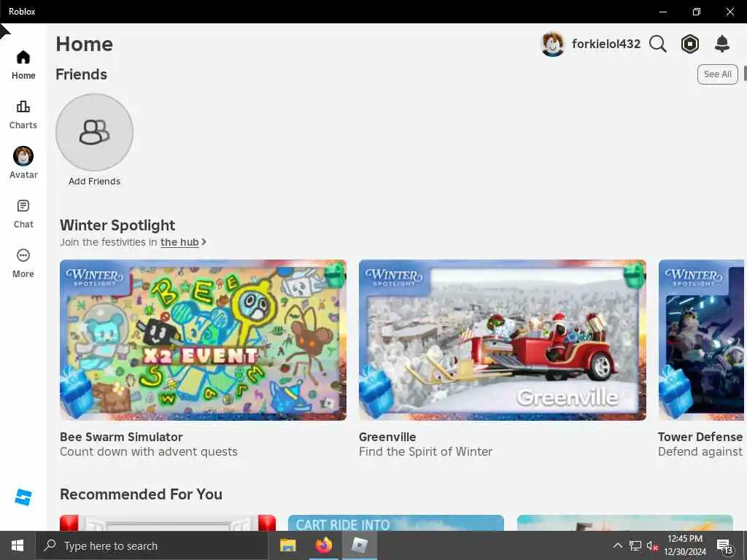The image size is (747, 560).
Task: Open Greenville game thumbnail
Action: [502, 340]
